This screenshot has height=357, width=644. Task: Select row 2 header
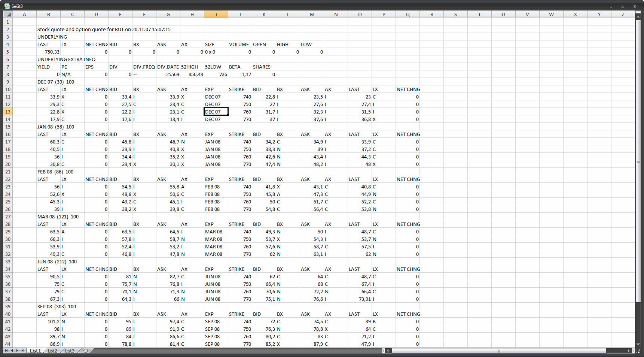coord(7,29)
